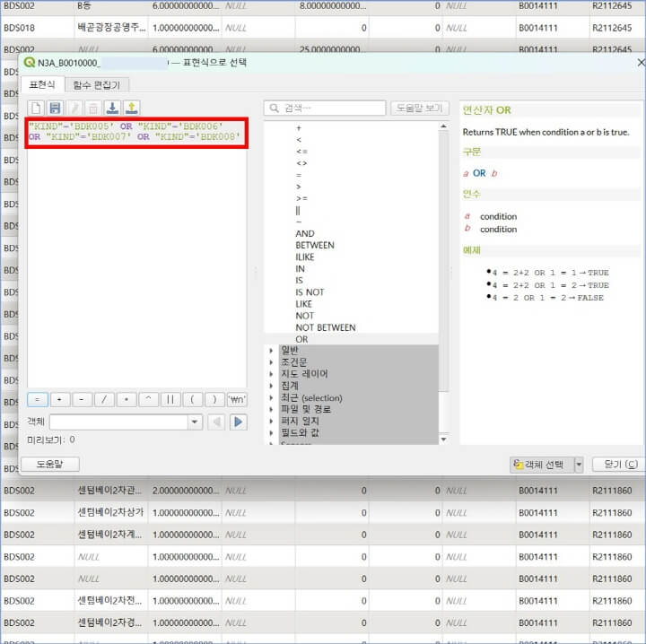Switch to the 함수 편집기 tab

97,85
